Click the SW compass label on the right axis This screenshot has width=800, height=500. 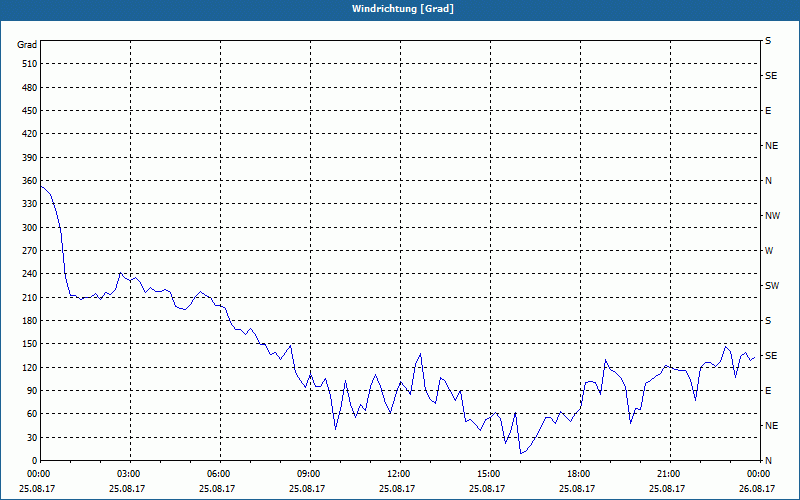772,286
